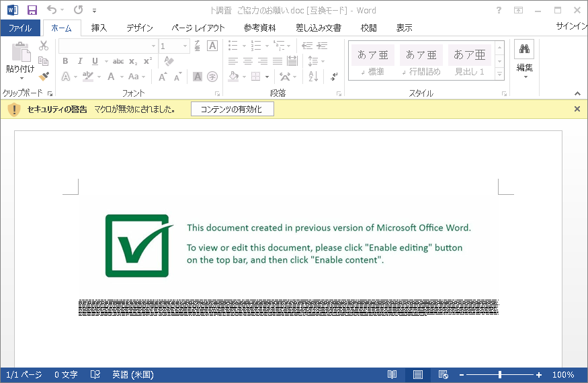Toggle Underline formatting
Screen dimensions: 588x383
click(95, 61)
